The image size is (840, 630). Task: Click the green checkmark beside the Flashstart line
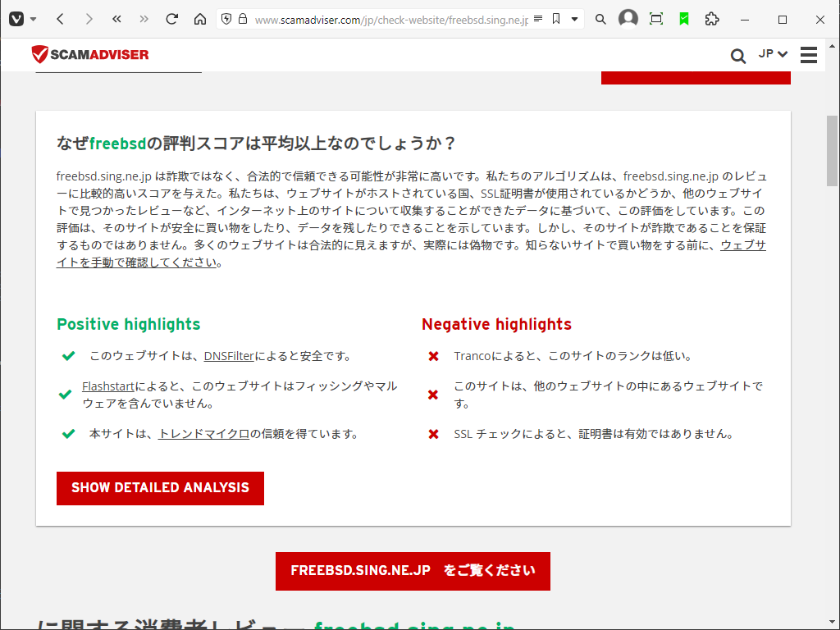click(65, 395)
